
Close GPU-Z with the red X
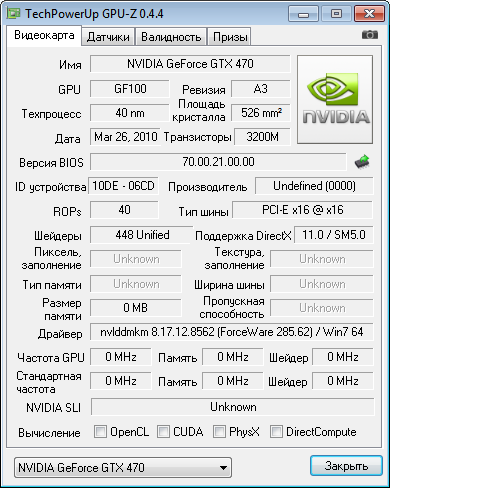pyautogui.click(x=369, y=14)
